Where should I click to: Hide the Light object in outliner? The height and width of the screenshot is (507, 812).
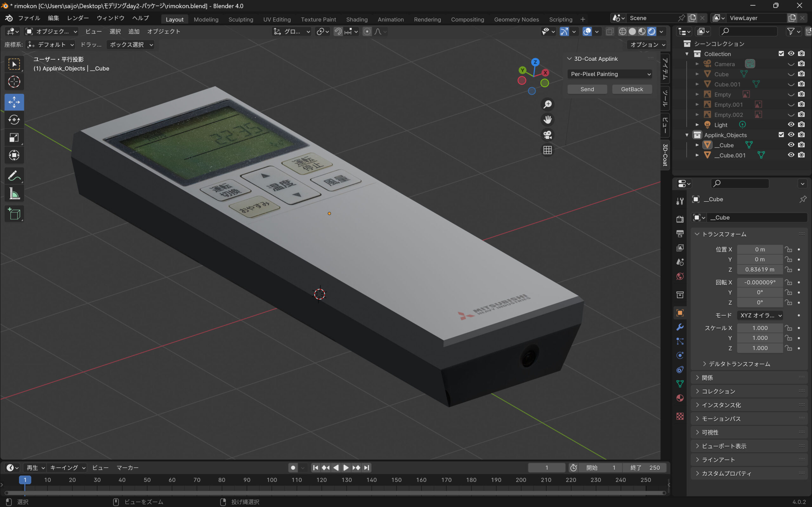pyautogui.click(x=791, y=125)
